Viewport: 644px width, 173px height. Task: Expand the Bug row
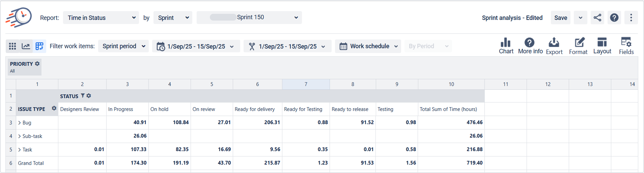point(20,123)
